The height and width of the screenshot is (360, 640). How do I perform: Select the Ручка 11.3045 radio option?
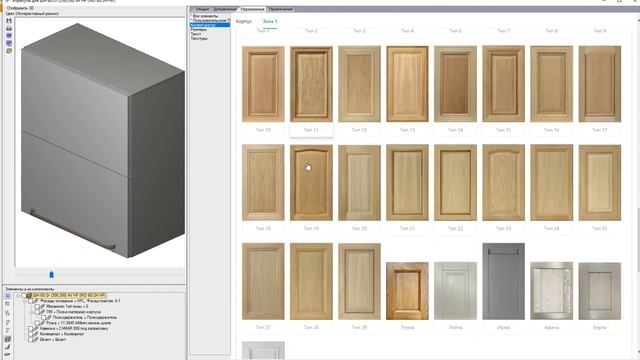click(37, 323)
